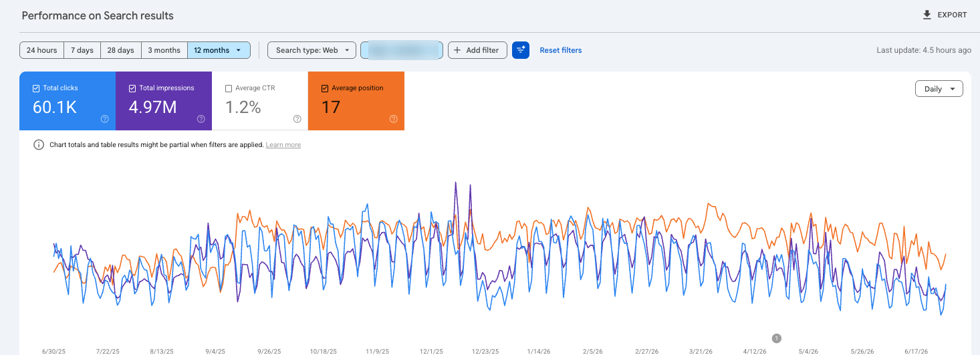The image size is (980, 355).
Task: Click the 60.1K total clicks value
Action: [54, 107]
